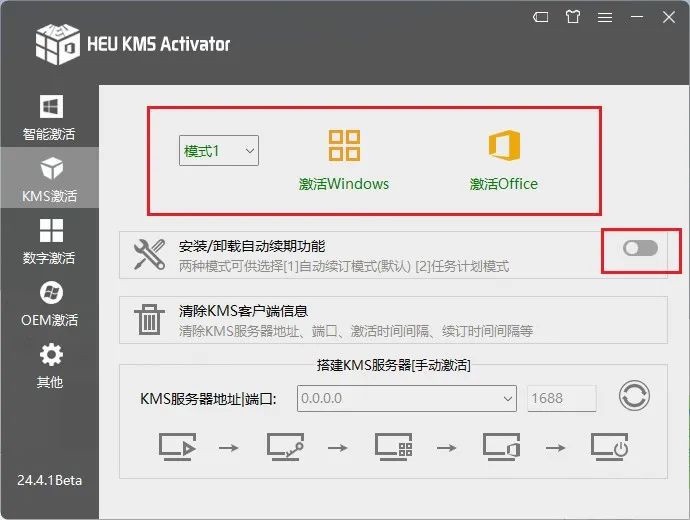Click the 安装/卸载自动续期功能 title
Image resolution: width=690 pixels, height=520 pixels.
pos(252,246)
